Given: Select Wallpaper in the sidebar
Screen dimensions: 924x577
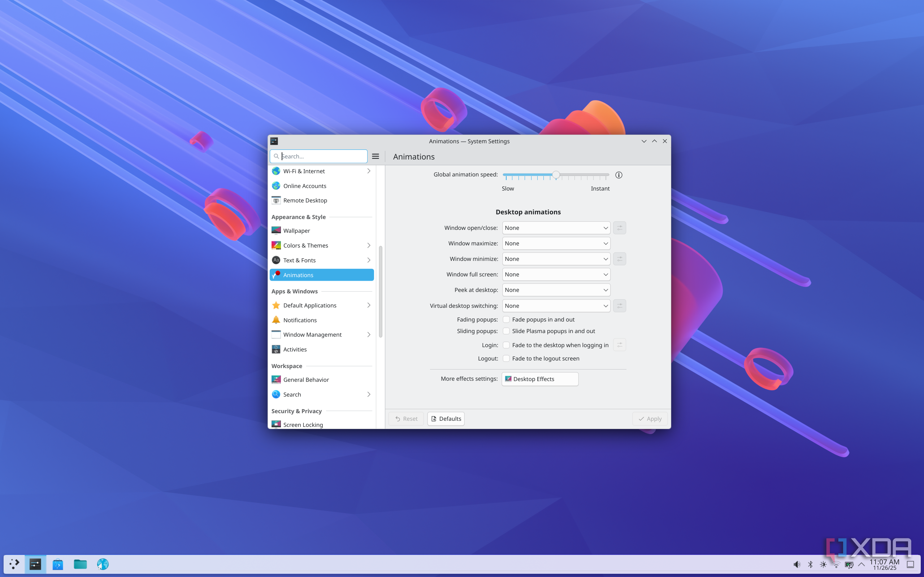Looking at the screenshot, I should click(297, 231).
